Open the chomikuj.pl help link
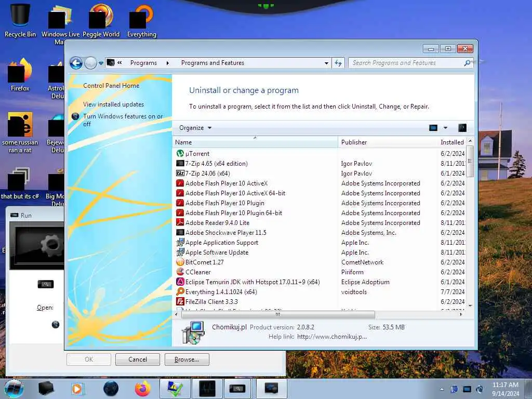The width and height of the screenshot is (532, 399). pos(332,337)
